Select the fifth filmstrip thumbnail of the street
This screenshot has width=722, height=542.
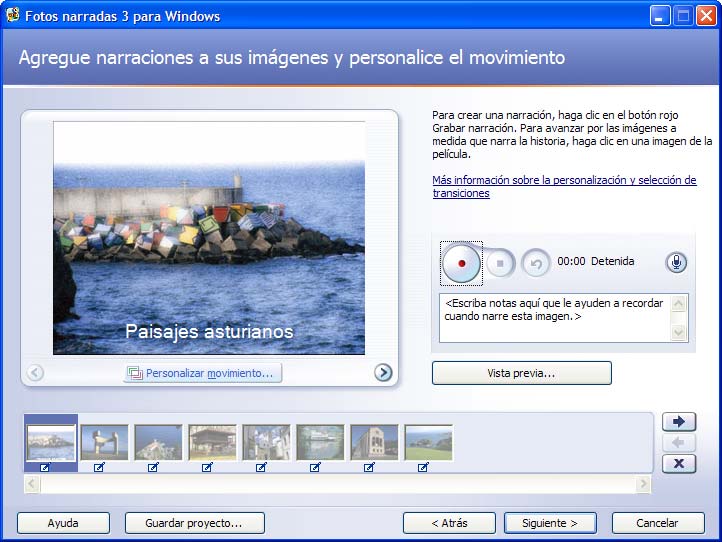point(266,443)
